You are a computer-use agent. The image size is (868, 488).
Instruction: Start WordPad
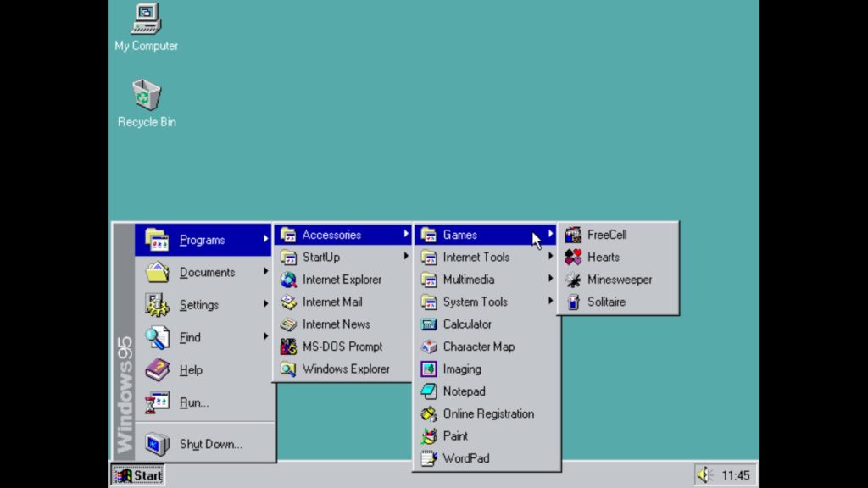point(465,458)
